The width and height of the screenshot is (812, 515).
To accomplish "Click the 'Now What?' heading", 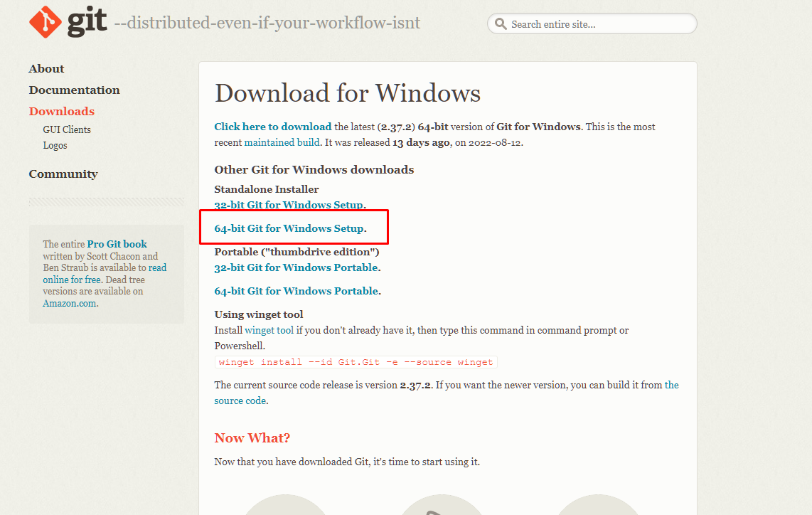I will click(252, 438).
